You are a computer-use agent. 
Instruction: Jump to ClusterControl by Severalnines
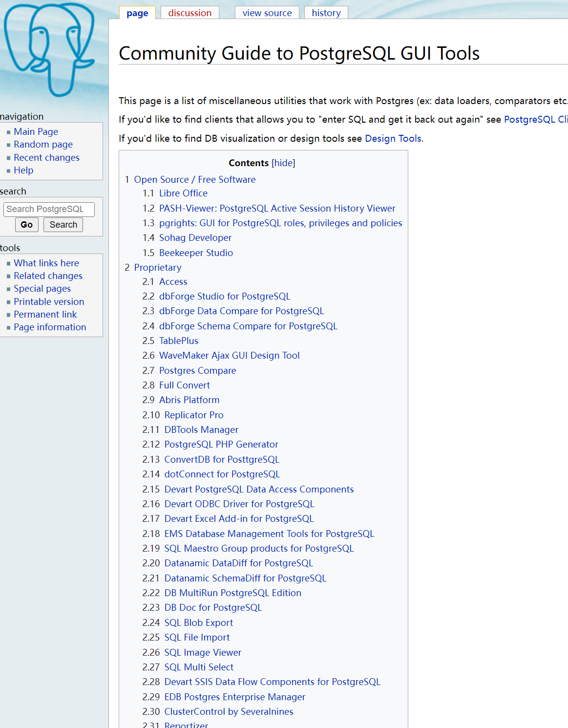pyautogui.click(x=229, y=711)
